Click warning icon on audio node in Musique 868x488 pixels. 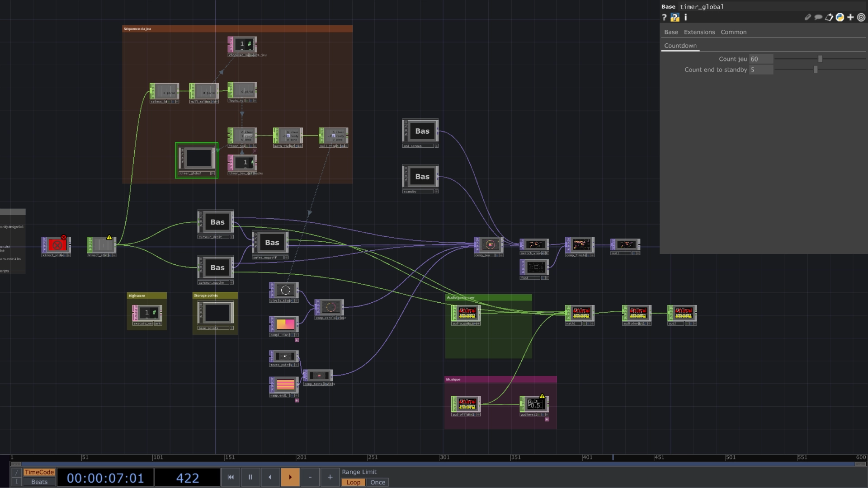tap(542, 396)
